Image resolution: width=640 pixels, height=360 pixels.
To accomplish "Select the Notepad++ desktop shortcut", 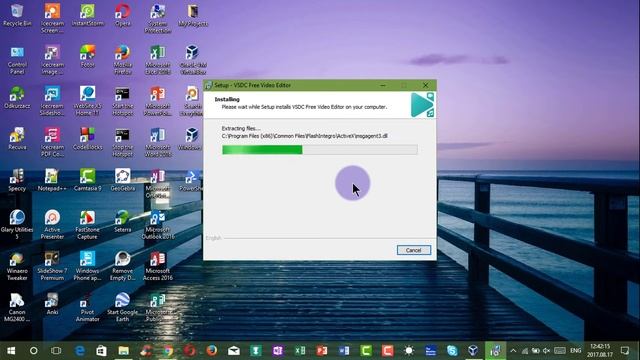I will click(x=52, y=180).
